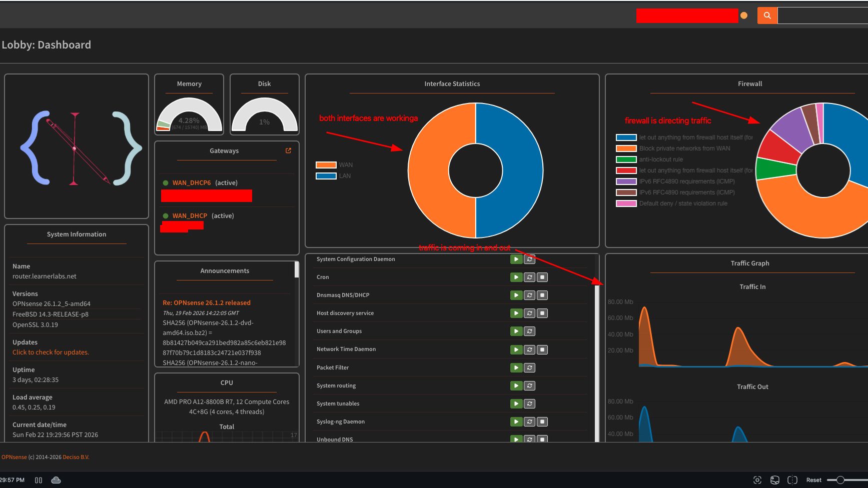Open 'Re: OPNsense 26.1.2 released' announcement

click(207, 302)
